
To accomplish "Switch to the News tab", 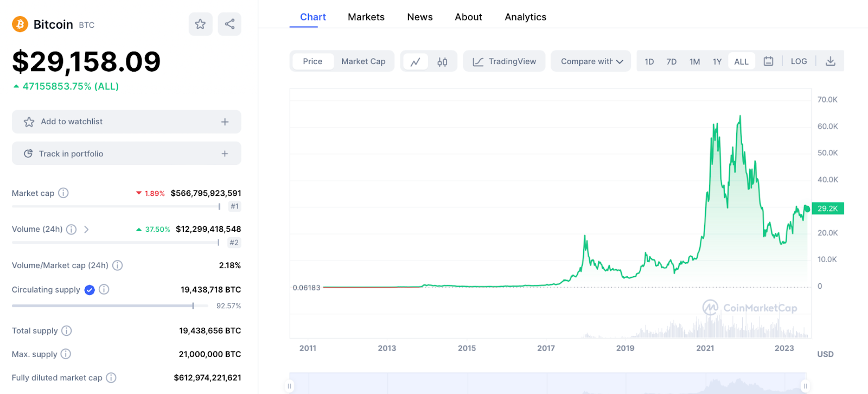I will (x=420, y=17).
